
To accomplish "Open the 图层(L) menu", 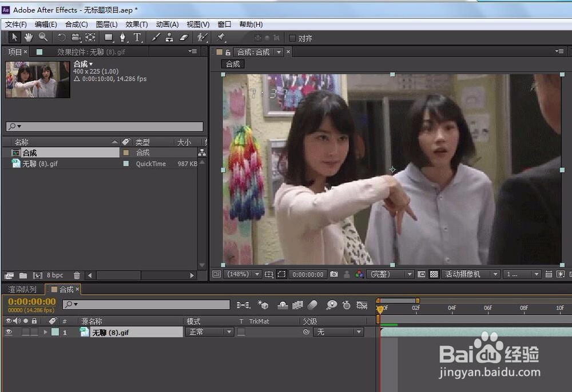I will click(106, 25).
